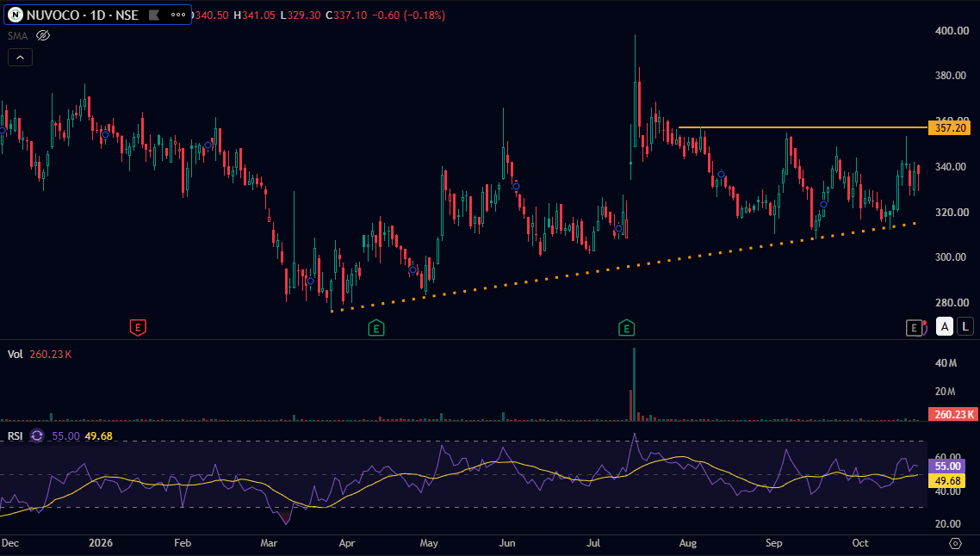Image resolution: width=980 pixels, height=556 pixels.
Task: Click the grey E upcoming earnings marker
Action: pyautogui.click(x=914, y=327)
